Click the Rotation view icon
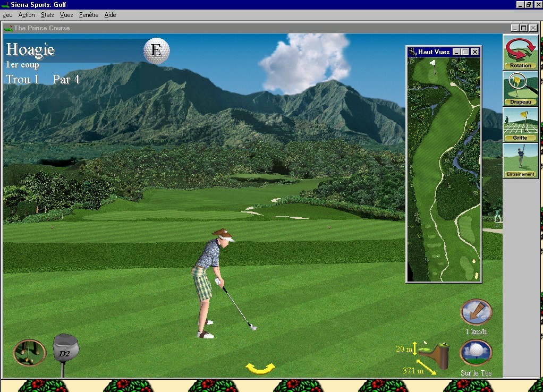Screen dimensions: 543x392 pyautogui.click(x=520, y=52)
